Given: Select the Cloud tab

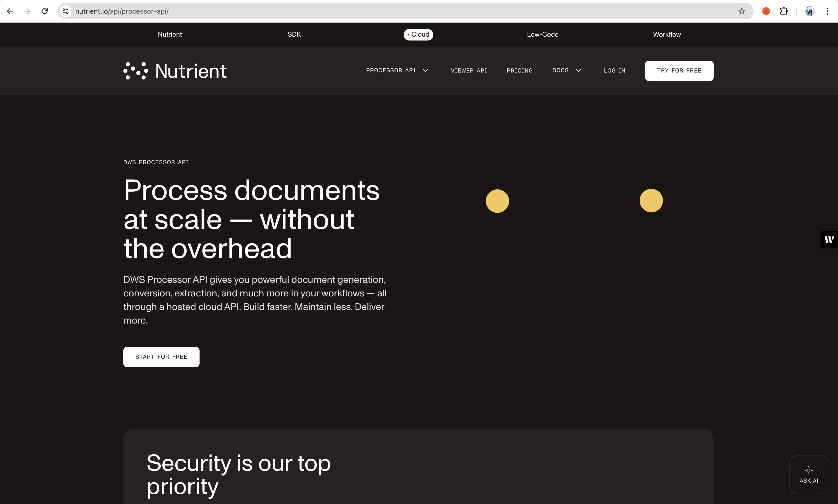Looking at the screenshot, I should pos(418,34).
